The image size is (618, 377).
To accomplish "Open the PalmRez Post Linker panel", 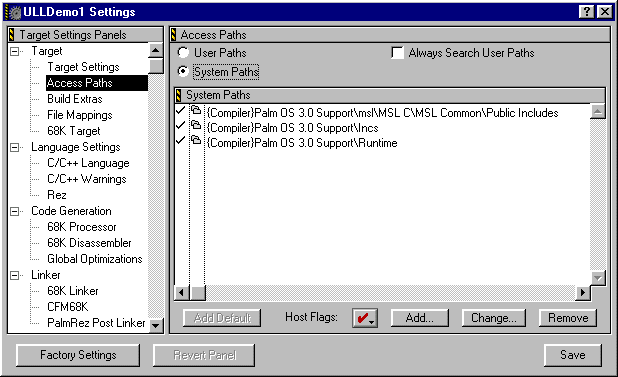I will click(96, 323).
